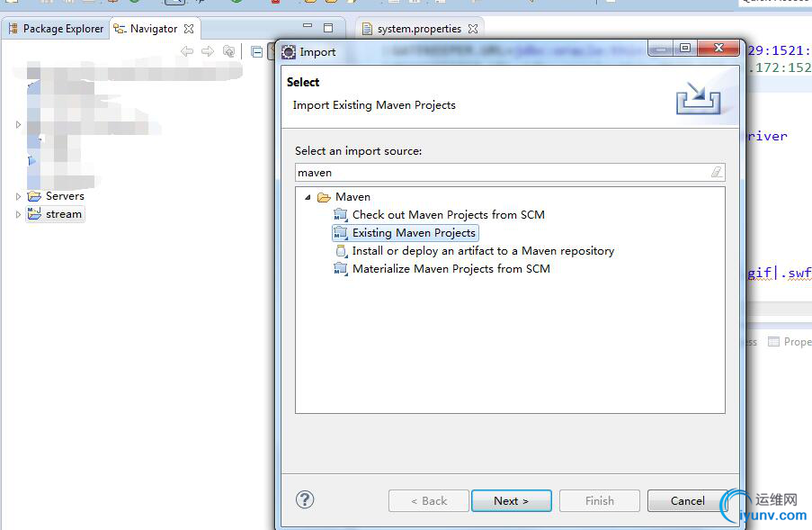Screen dimensions: 812x530
Task: Minimize the Navigator view panel
Action: click(308, 25)
